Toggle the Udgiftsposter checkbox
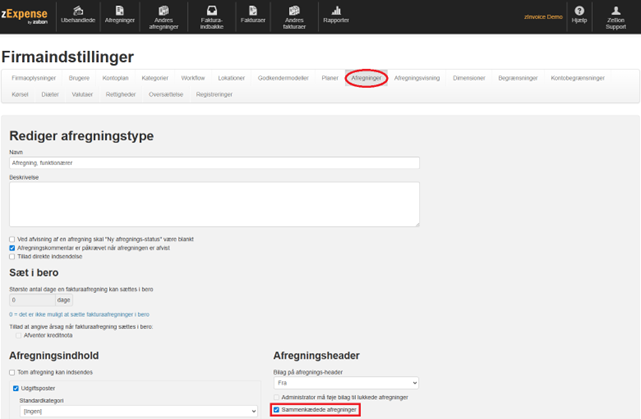The width and height of the screenshot is (641, 419). coord(15,388)
